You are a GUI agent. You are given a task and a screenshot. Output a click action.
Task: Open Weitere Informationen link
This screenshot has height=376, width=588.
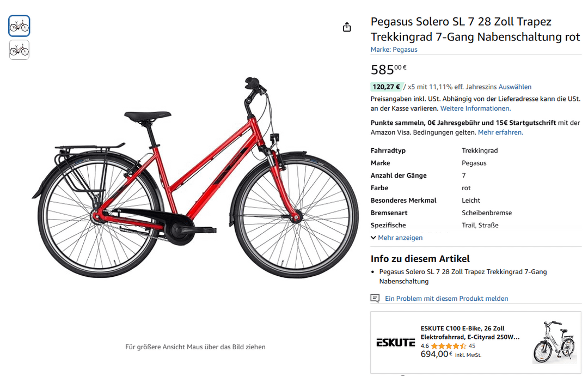tap(475, 108)
